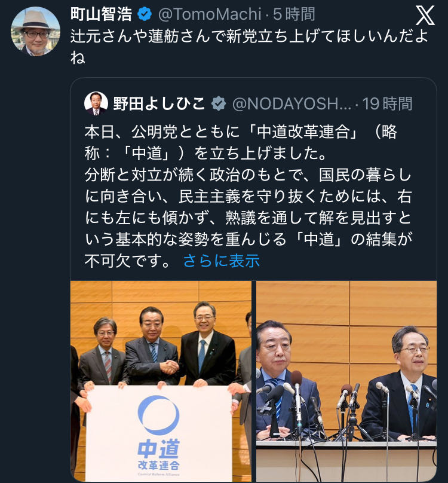The width and height of the screenshot is (448, 483).
Task: Open the @NODAYOSH... handle
Action: point(291,103)
